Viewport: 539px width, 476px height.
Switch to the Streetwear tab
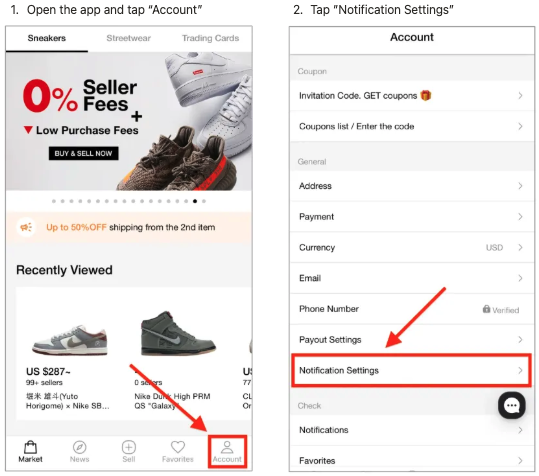[x=129, y=38]
